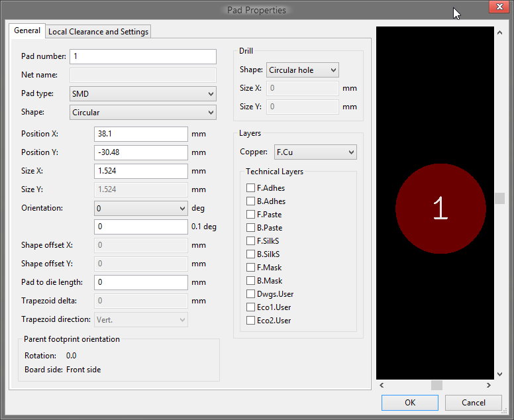Click the 0.1 deg orientation field
The height and width of the screenshot is (420, 514).
tap(141, 227)
